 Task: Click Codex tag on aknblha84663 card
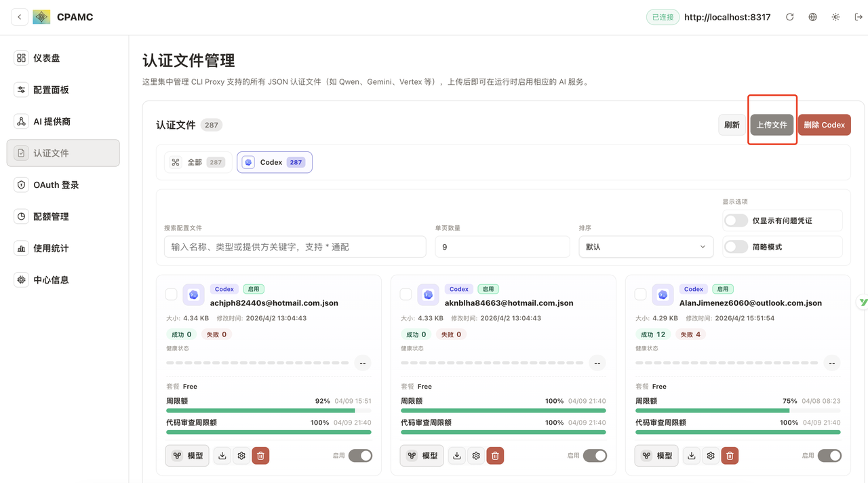coord(459,289)
